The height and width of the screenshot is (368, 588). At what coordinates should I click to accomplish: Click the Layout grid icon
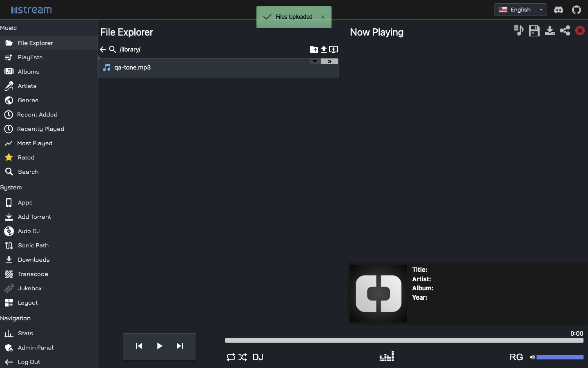click(x=9, y=303)
